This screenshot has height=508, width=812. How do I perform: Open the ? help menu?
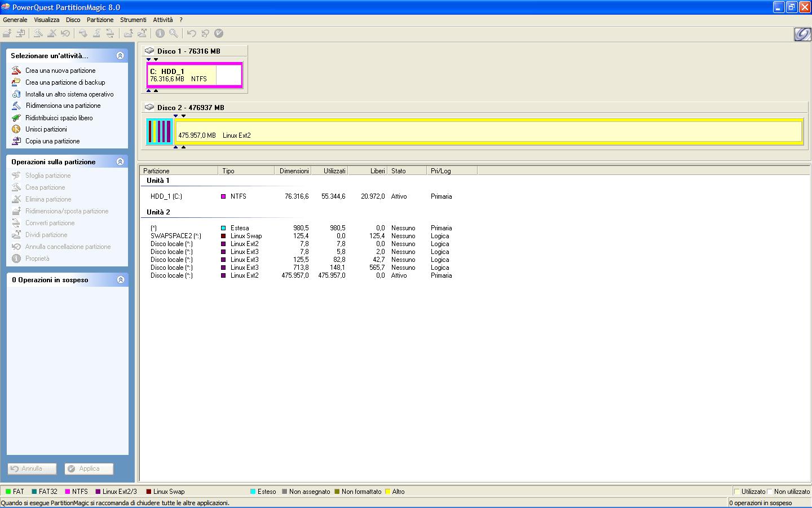tap(181, 20)
